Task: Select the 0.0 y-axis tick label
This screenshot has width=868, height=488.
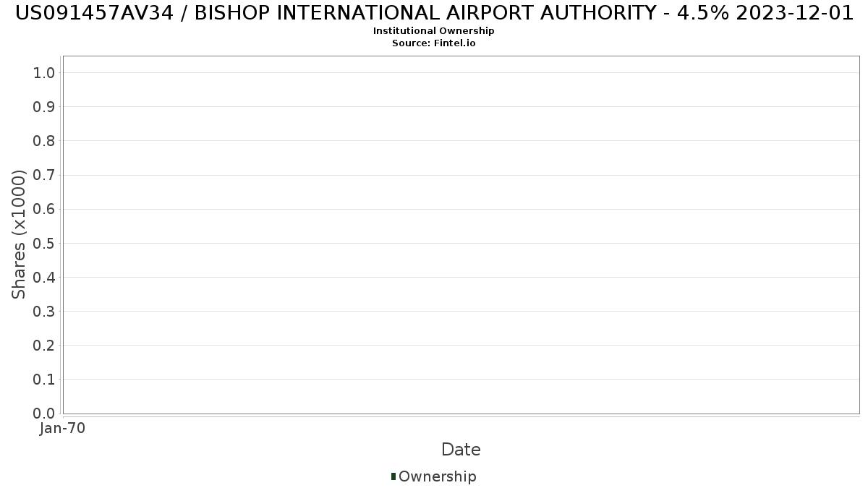Action: [x=44, y=414]
